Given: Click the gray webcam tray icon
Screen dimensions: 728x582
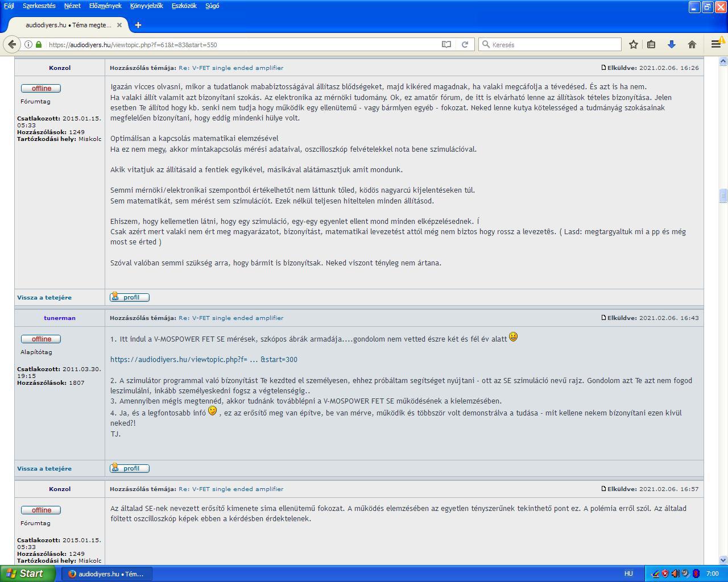Looking at the screenshot, I should (685, 573).
